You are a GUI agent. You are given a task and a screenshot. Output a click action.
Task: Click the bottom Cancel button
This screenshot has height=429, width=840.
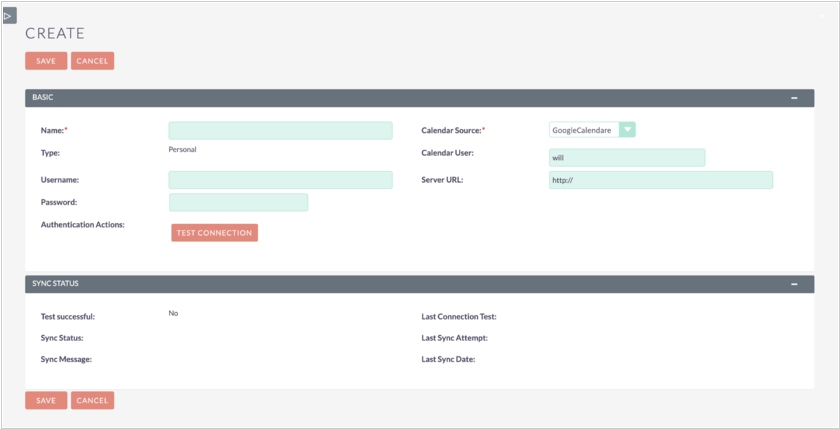tap(92, 400)
